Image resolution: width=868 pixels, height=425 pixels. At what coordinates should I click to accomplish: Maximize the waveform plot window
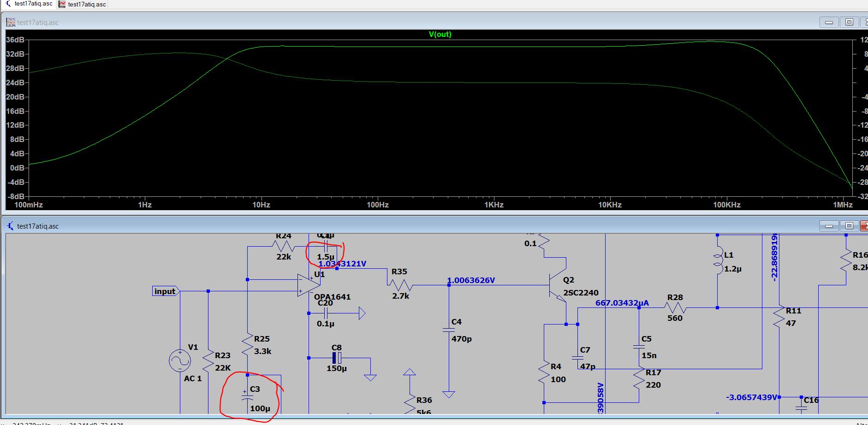pyautogui.click(x=849, y=22)
